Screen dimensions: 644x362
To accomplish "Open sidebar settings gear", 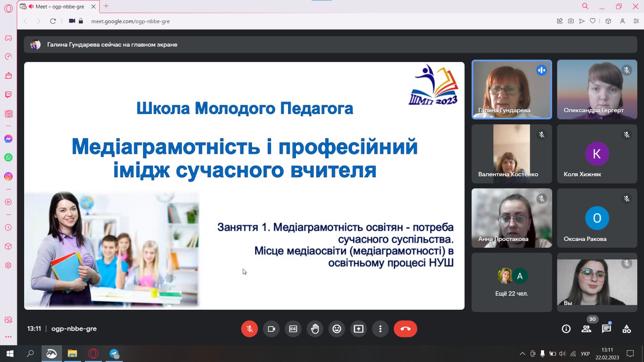I will pyautogui.click(x=8, y=265).
